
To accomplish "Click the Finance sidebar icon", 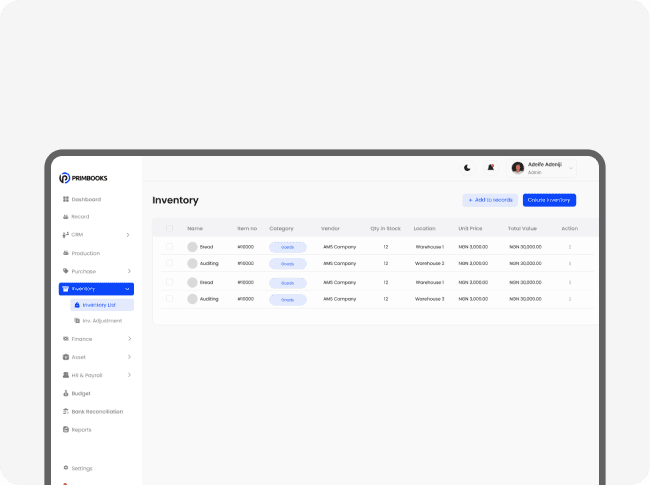I will 65,339.
